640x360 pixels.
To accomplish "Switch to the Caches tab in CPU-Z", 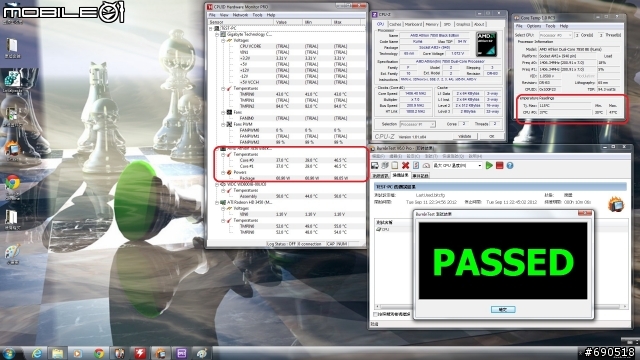I will coord(395,24).
